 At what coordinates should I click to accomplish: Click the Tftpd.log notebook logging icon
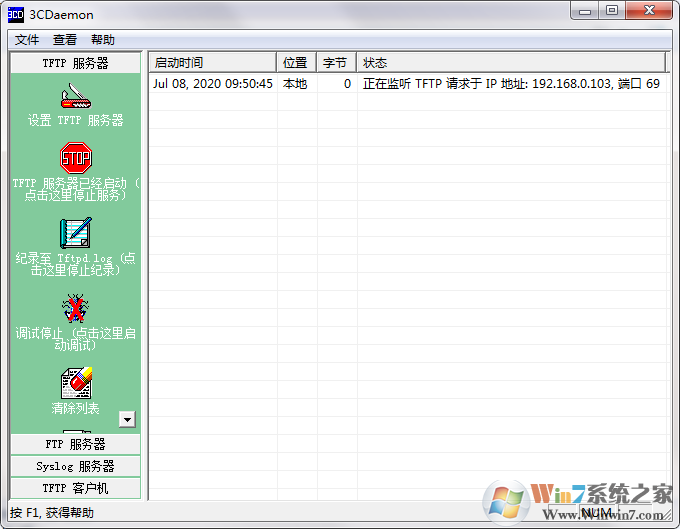click(x=76, y=233)
